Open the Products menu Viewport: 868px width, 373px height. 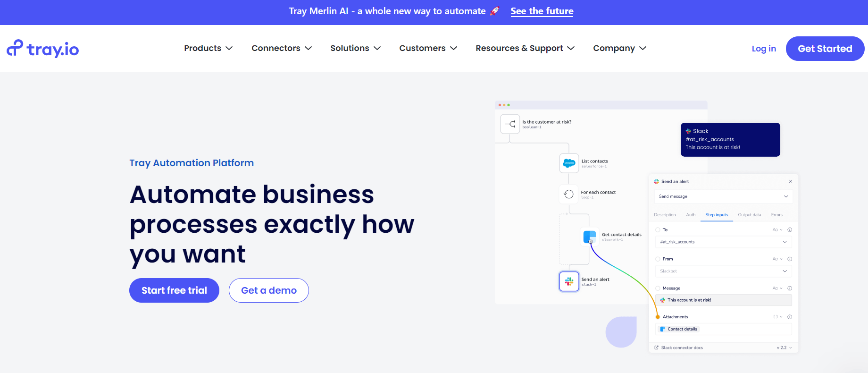coord(208,48)
